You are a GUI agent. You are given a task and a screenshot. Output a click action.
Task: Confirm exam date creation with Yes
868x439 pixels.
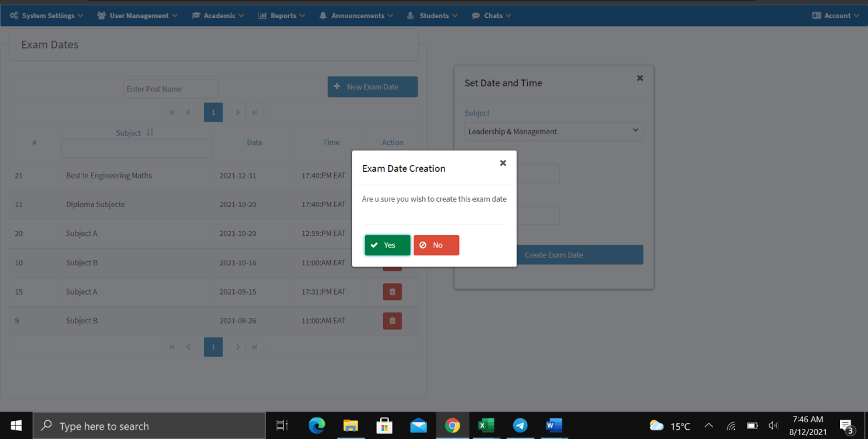coord(387,245)
